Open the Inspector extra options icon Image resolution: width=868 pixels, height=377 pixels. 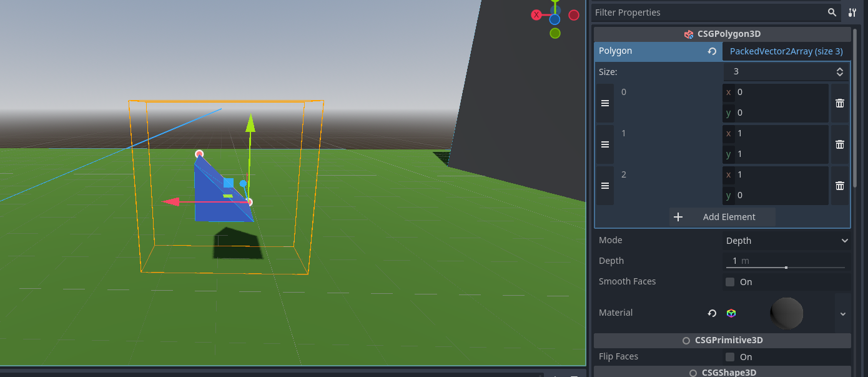[852, 12]
